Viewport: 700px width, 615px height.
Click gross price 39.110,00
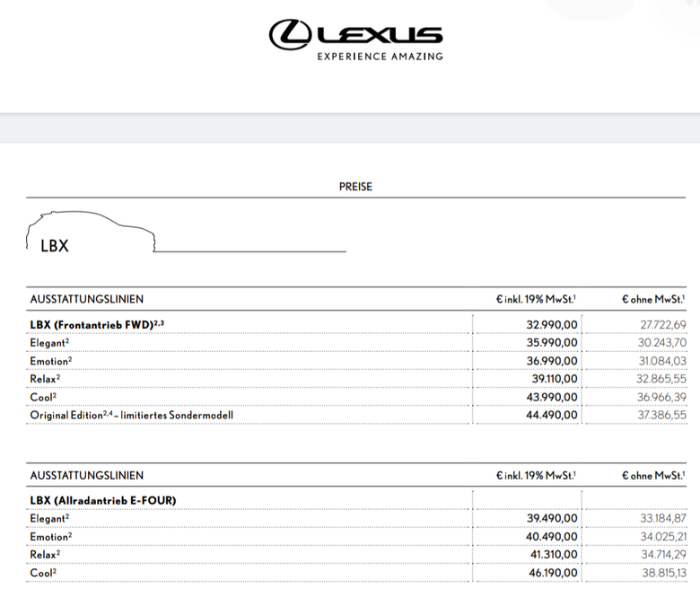coord(555,379)
